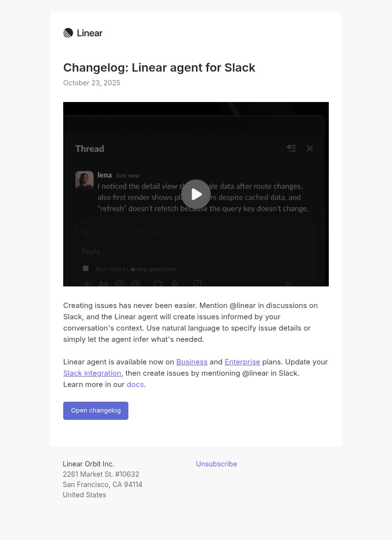This screenshot has height=540, width=392.
Task: Open the code block formatting icon
Action: click(208, 232)
